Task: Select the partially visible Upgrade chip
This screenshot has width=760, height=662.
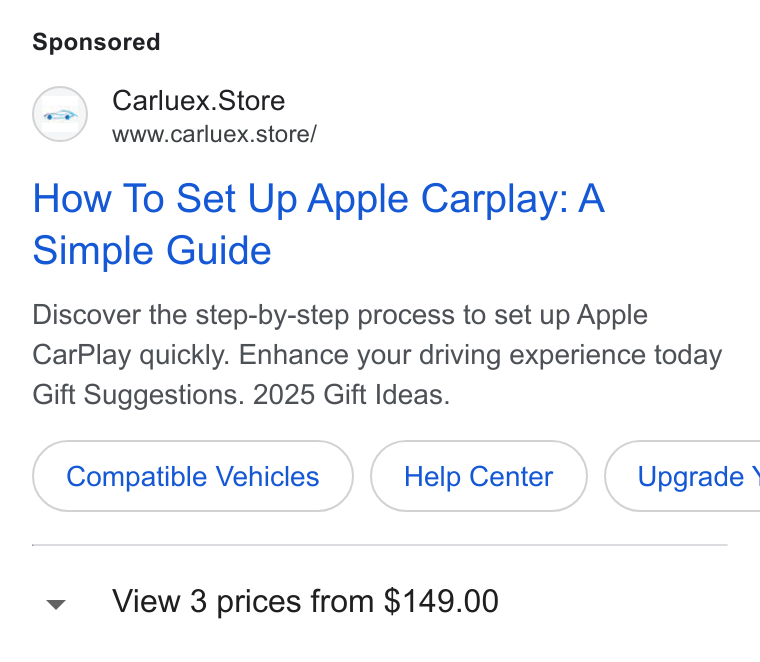Action: (682, 476)
